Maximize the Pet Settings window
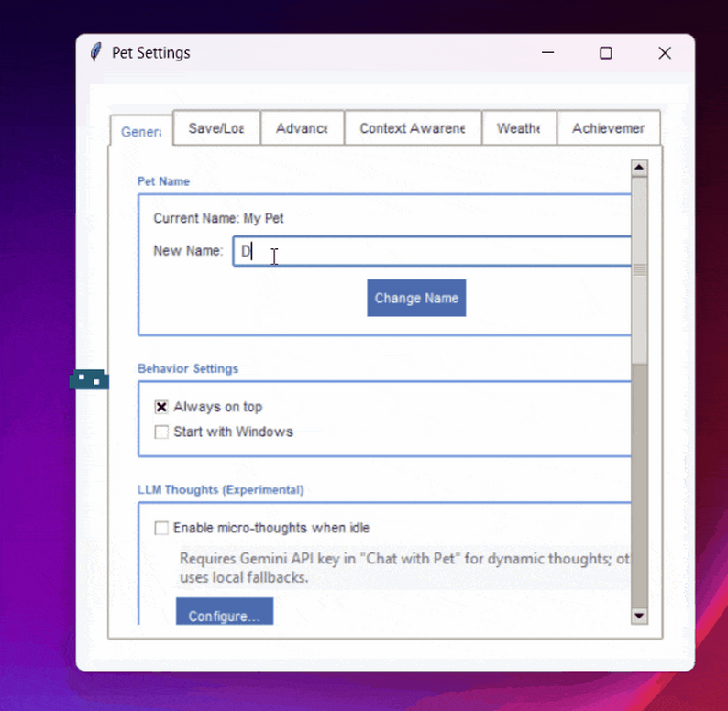This screenshot has height=711, width=728. pos(606,53)
